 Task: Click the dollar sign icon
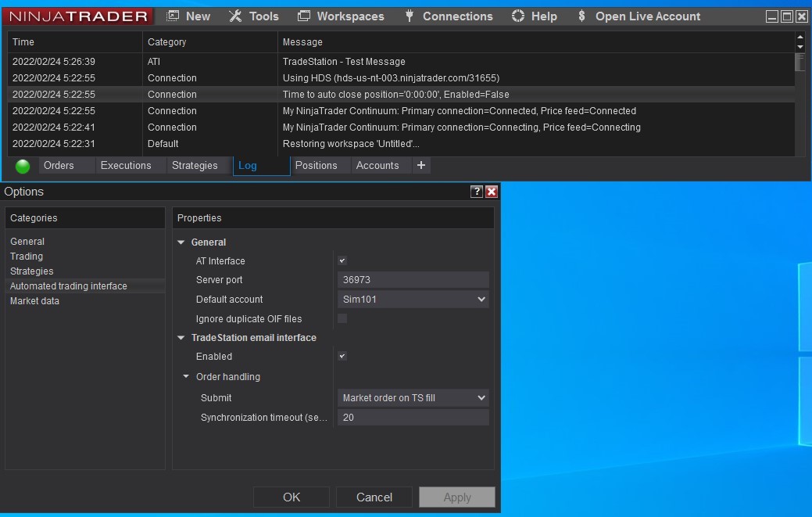[581, 16]
